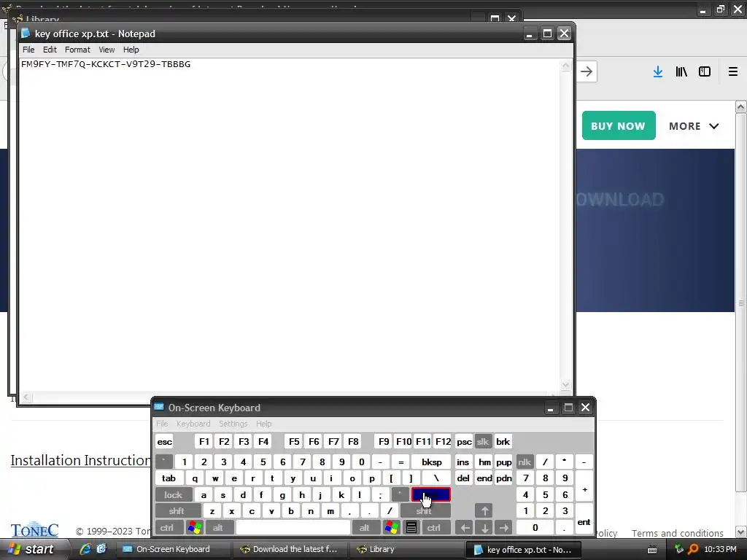This screenshot has width=747, height=560.
Task: Open the Windows start menu
Action: coord(32,549)
